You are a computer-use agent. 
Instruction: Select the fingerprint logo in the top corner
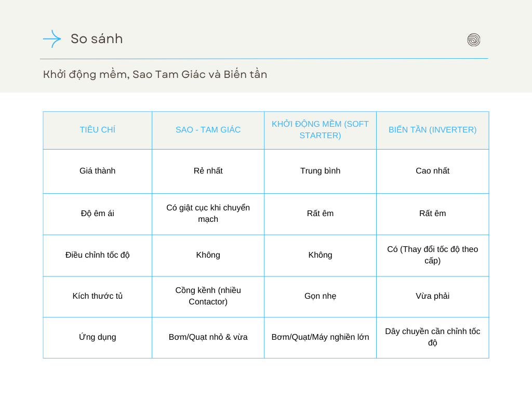tap(473, 39)
